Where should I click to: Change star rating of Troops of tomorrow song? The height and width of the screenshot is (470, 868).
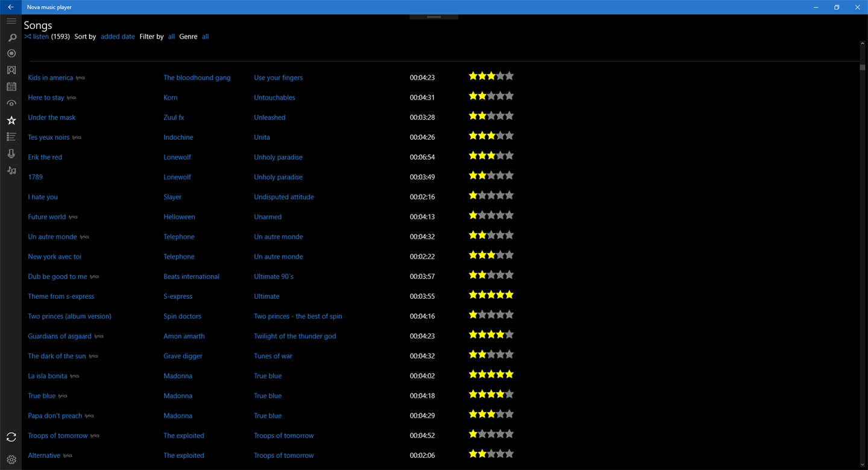(x=491, y=434)
